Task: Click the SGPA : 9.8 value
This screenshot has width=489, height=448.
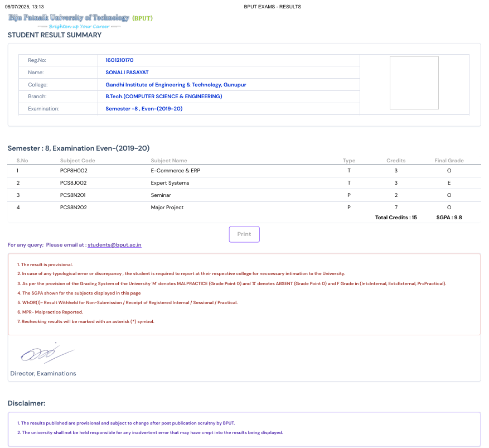Action: (x=449, y=218)
